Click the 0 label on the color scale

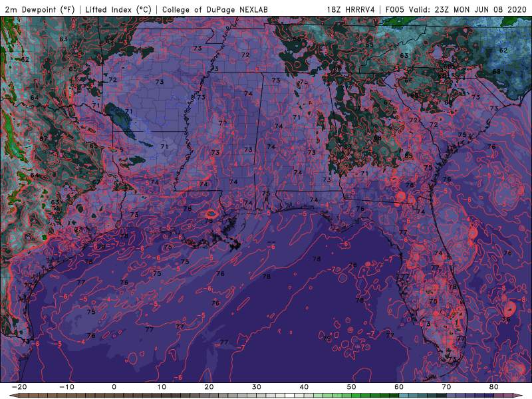point(114,387)
